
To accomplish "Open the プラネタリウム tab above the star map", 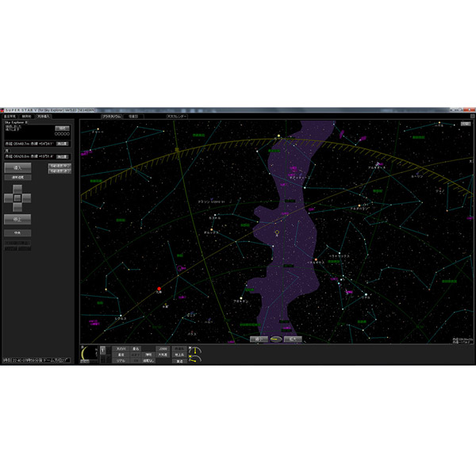I will [x=111, y=117].
